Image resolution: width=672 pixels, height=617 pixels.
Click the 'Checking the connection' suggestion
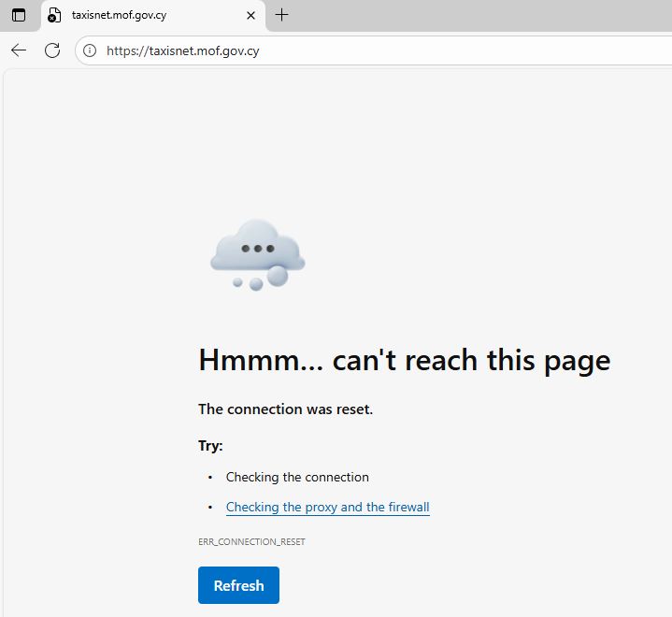click(297, 477)
